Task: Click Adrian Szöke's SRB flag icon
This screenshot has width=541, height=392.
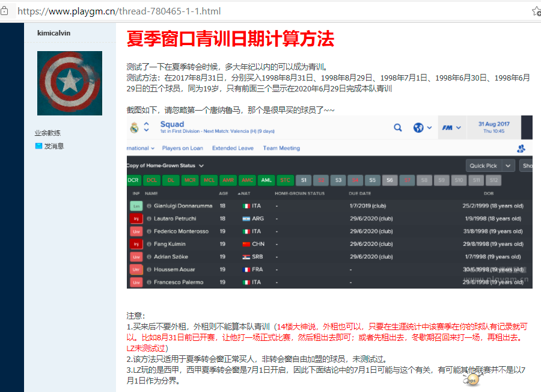Action: tap(246, 257)
